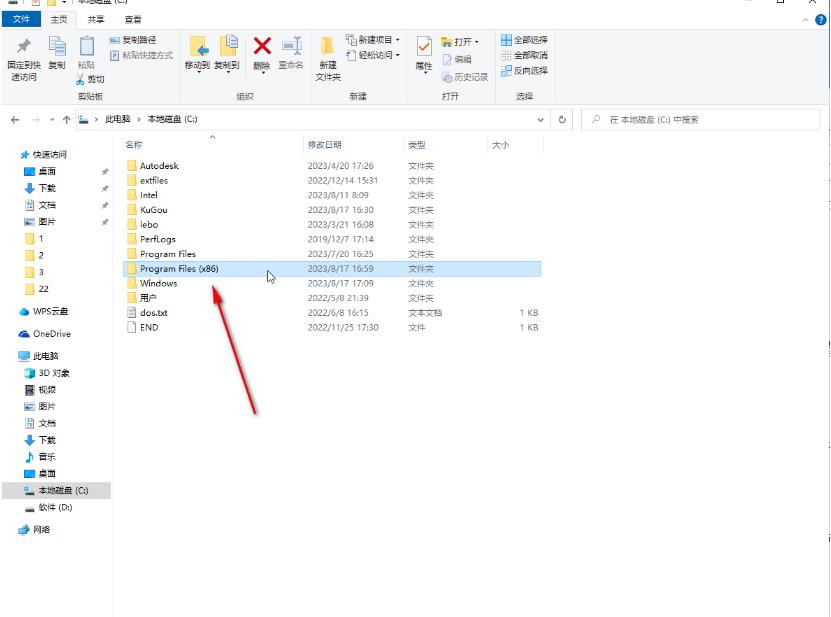
Task: Open the Copy to command
Action: pos(227,53)
